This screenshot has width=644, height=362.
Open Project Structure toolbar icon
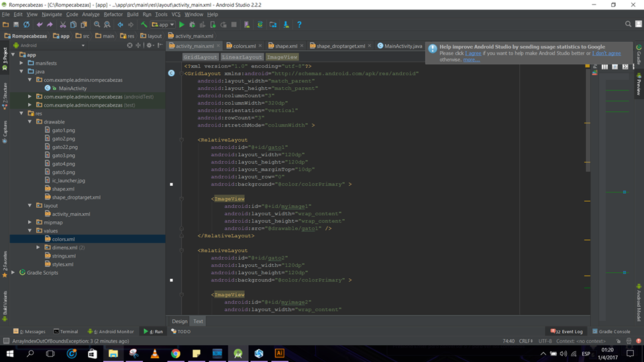[273, 25]
